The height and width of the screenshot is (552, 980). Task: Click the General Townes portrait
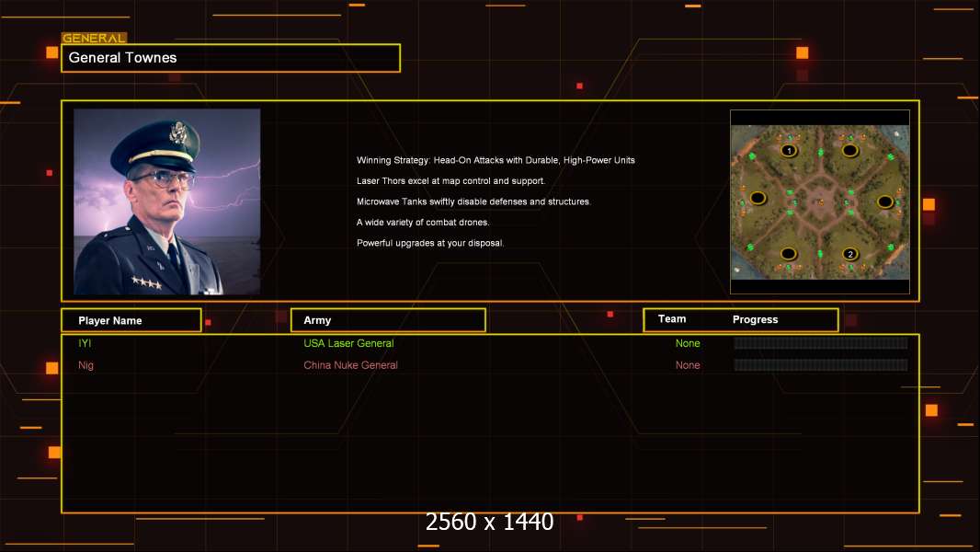click(x=166, y=201)
